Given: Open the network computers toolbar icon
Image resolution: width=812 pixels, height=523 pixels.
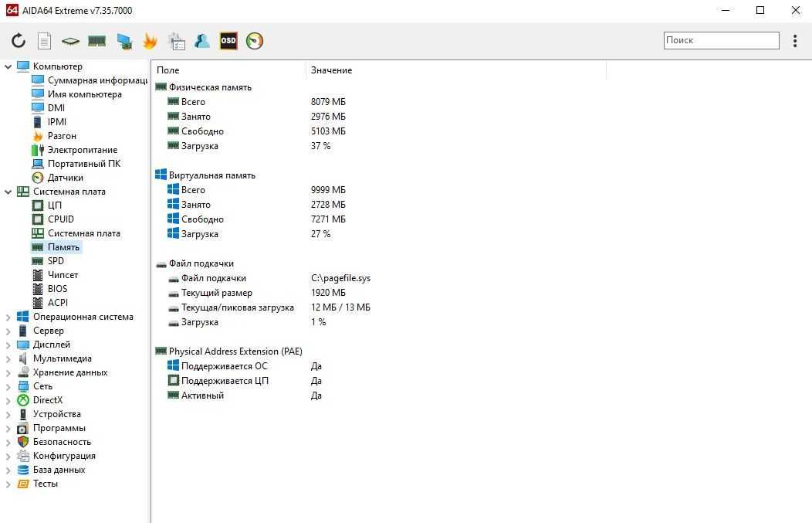Looking at the screenshot, I should [124, 41].
